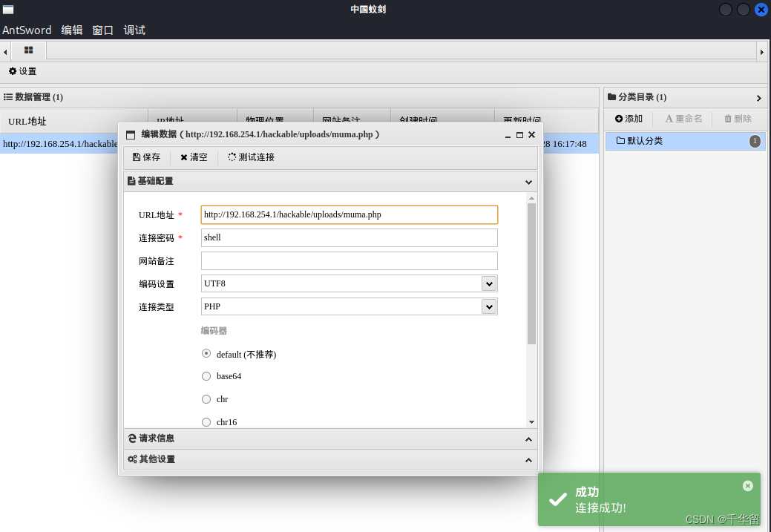771x532 pixels.
Task: Select the base64 encoder radio
Action: point(206,376)
